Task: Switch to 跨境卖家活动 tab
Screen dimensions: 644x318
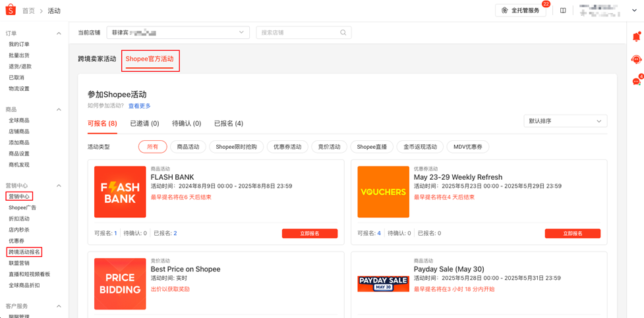Action: coord(98,59)
